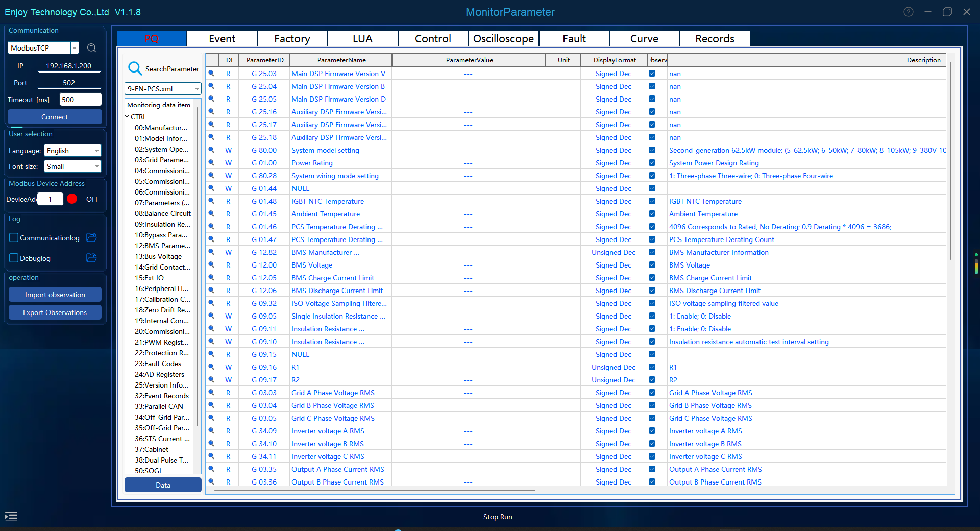Click the Connect button
The height and width of the screenshot is (531, 980).
(x=55, y=117)
